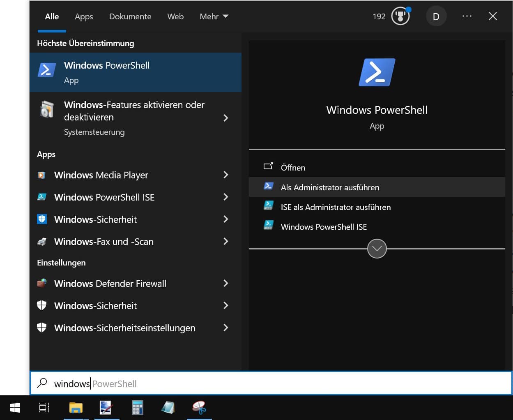The width and height of the screenshot is (513, 420).
Task: Open the account avatar labeled D
Action: pyautogui.click(x=436, y=16)
